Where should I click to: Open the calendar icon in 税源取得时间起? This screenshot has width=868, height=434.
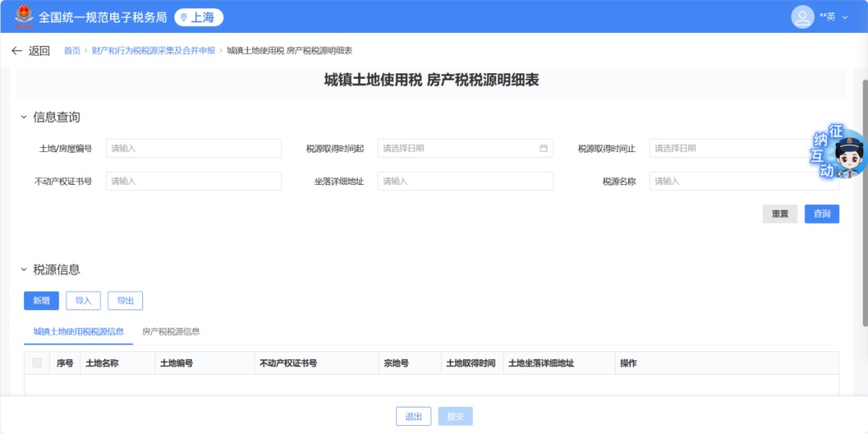543,149
